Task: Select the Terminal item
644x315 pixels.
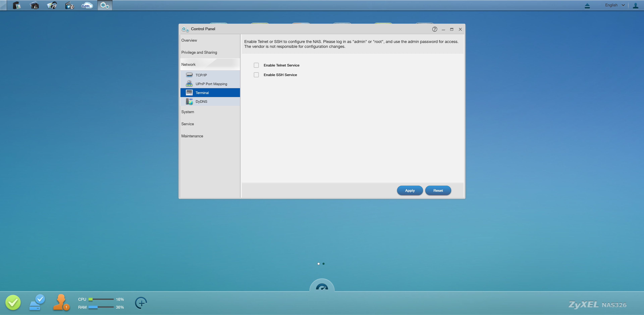Action: tap(210, 93)
